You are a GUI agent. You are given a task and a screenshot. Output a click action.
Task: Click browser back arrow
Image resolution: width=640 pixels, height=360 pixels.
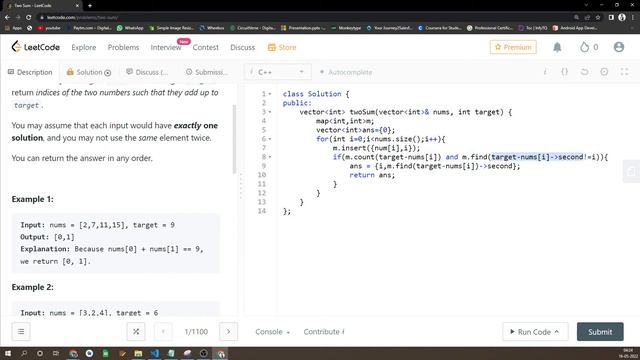[x=7, y=17]
